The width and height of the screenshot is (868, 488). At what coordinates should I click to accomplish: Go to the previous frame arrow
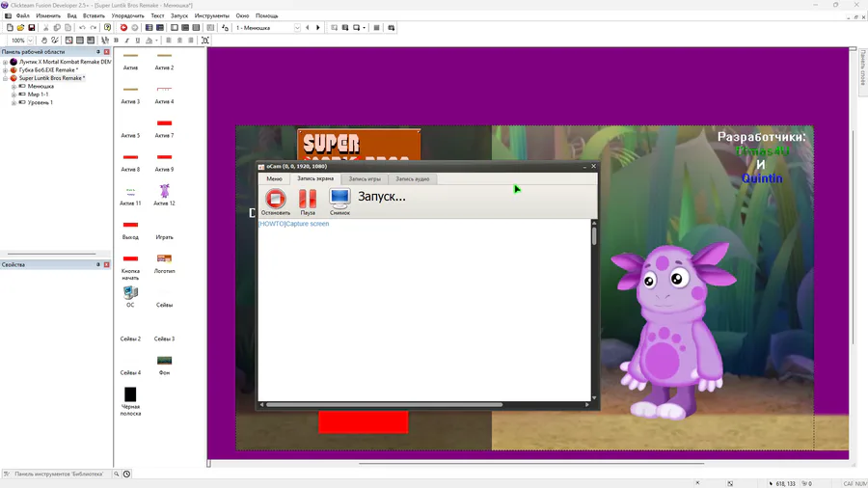click(308, 28)
